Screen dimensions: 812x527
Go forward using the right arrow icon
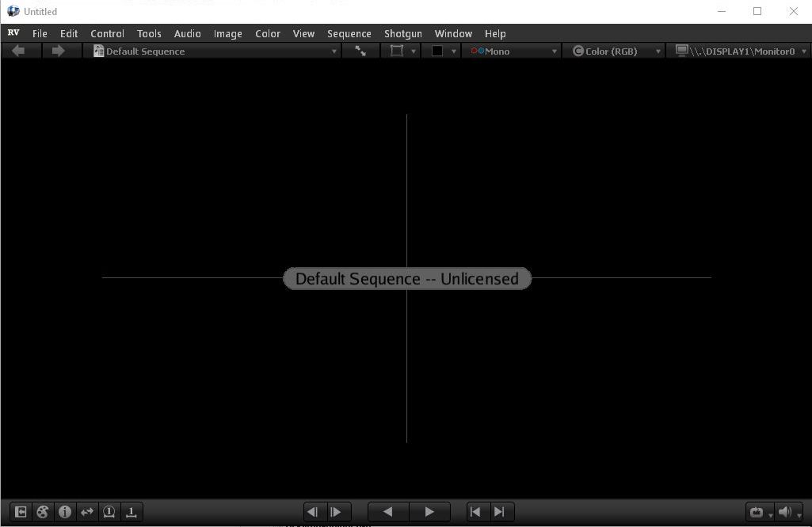tap(58, 51)
